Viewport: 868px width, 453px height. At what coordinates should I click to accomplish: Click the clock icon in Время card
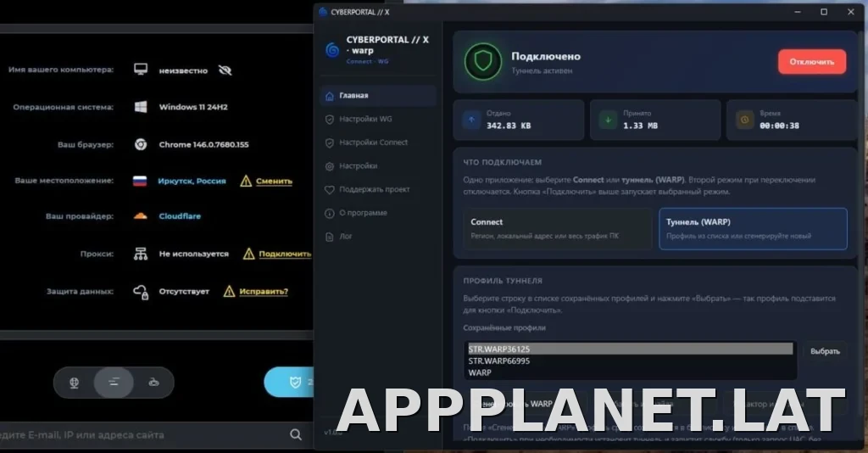pyautogui.click(x=744, y=120)
